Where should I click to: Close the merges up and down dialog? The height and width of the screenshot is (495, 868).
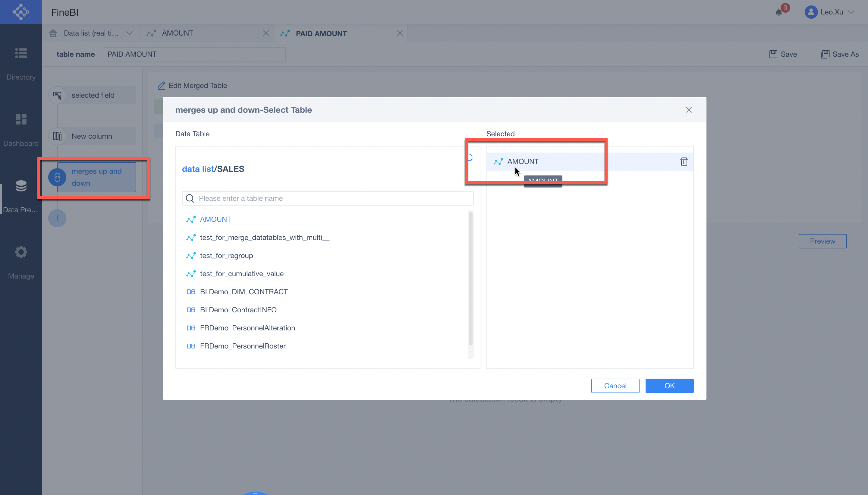click(689, 110)
